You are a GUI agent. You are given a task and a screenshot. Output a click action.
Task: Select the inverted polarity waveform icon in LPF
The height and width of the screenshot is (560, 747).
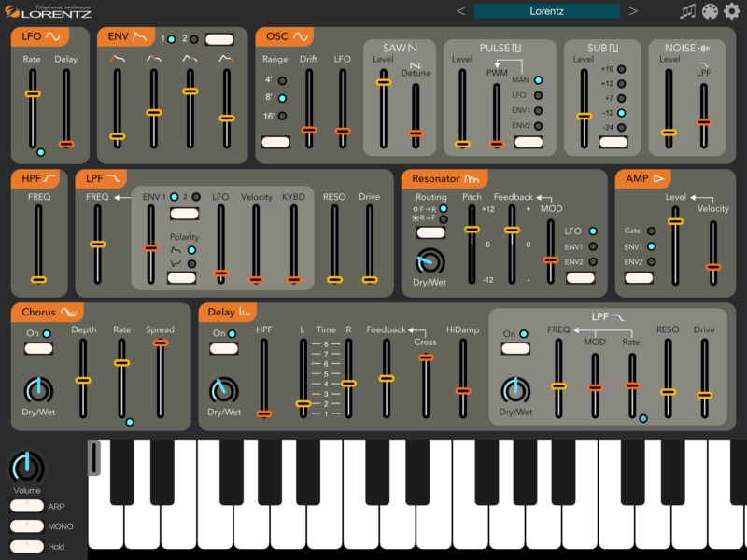click(x=176, y=262)
